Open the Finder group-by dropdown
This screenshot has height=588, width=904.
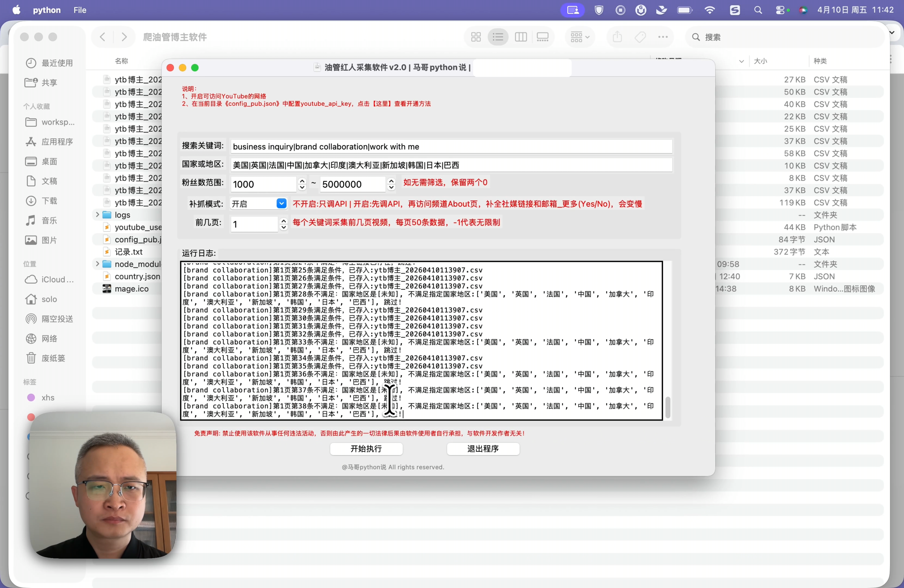[x=580, y=37]
